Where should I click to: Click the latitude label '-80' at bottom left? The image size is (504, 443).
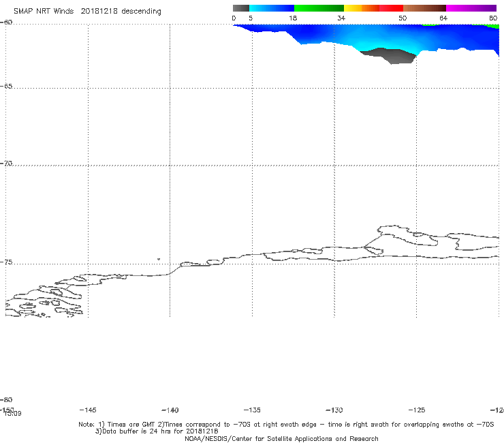[6, 399]
